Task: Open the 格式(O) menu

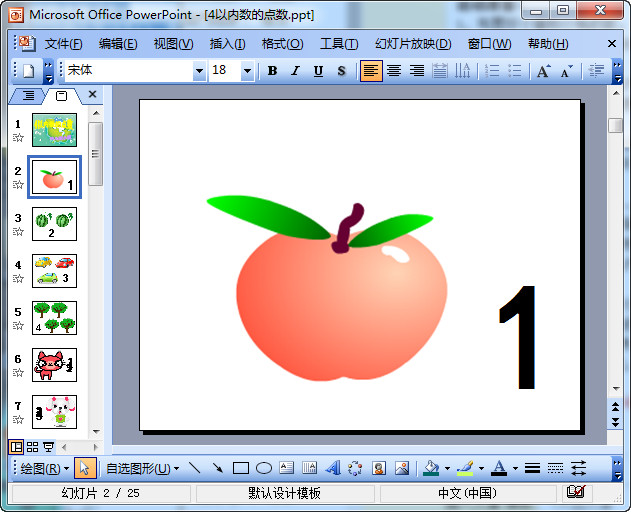Action: (283, 43)
